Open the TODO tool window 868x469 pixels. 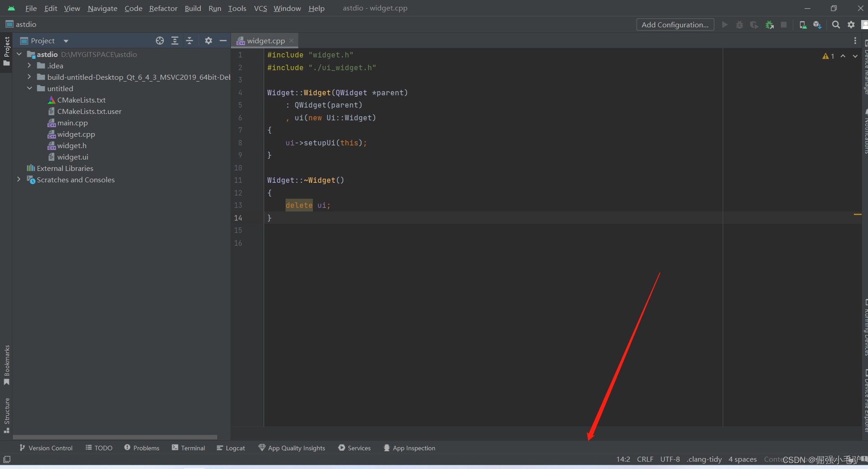tap(99, 448)
